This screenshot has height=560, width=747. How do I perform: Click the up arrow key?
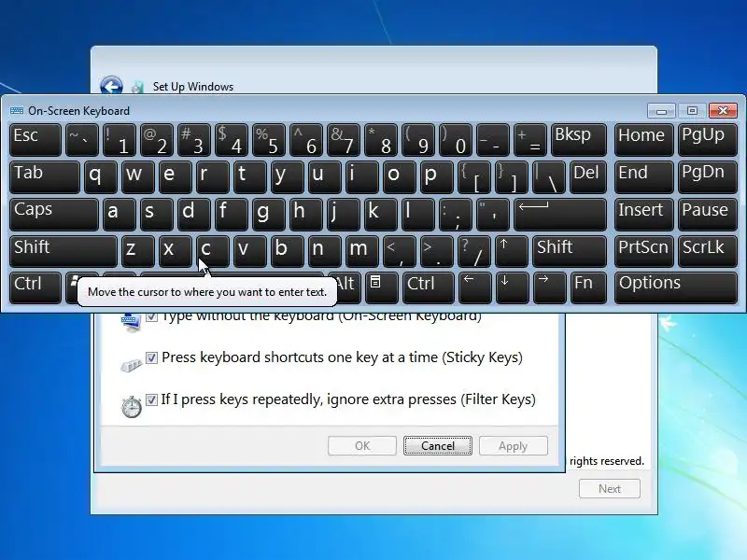pyautogui.click(x=512, y=251)
